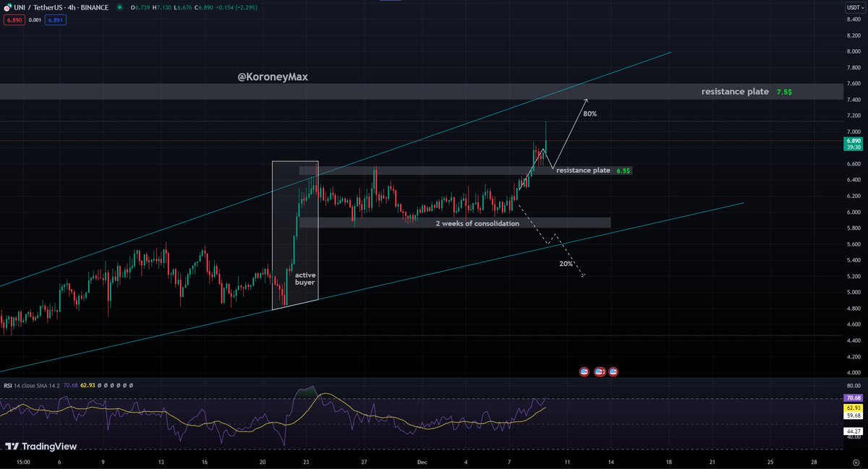868x469 pixels.
Task: Click the '20%' downside label
Action: click(566, 264)
